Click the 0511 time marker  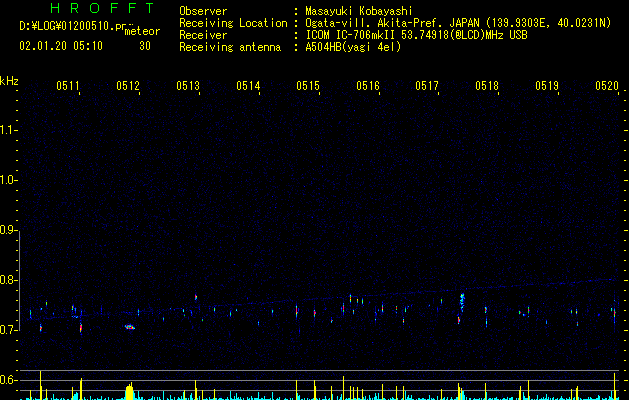coord(68,85)
